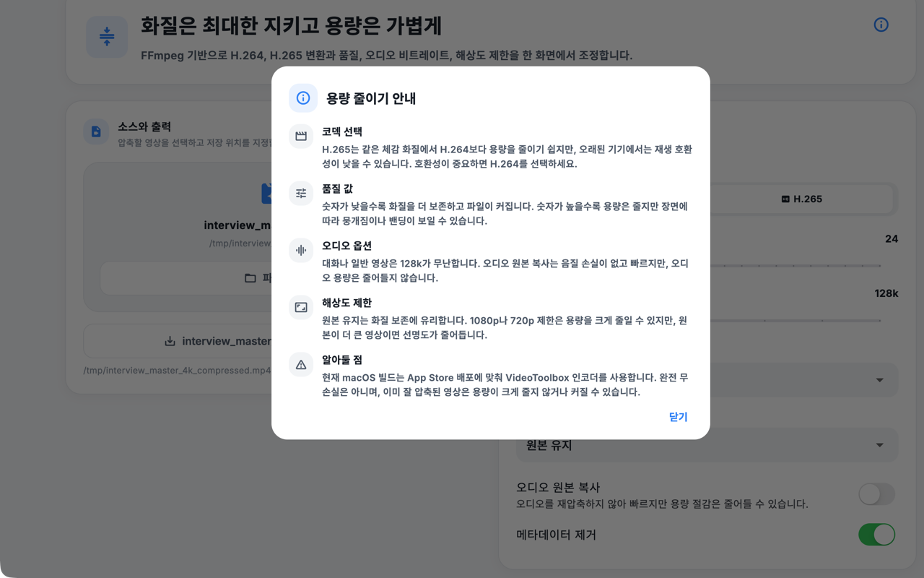Adjust the quality slider showing 24

point(794,266)
